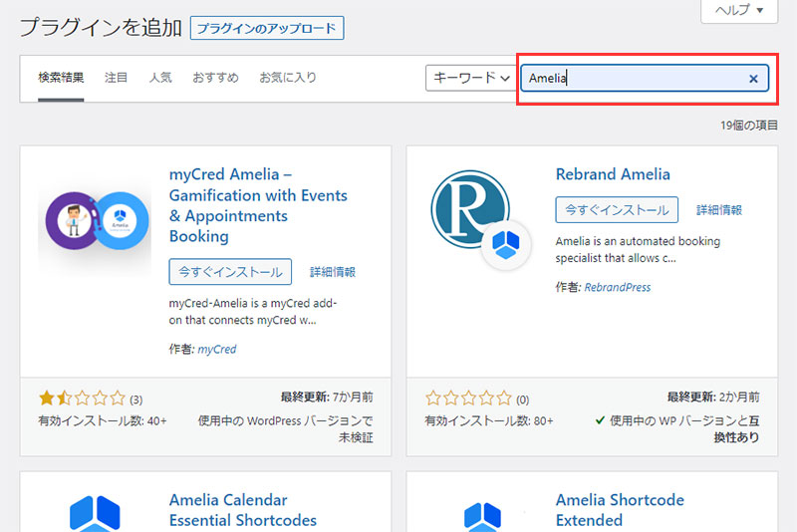This screenshot has width=797, height=532.
Task: Open Amelia Shortcode Extended title
Action: pyautogui.click(x=620, y=510)
